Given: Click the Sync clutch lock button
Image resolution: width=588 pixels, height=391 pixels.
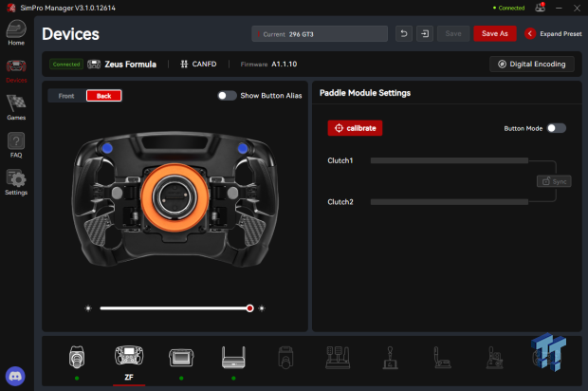Looking at the screenshot, I should pyautogui.click(x=554, y=181).
